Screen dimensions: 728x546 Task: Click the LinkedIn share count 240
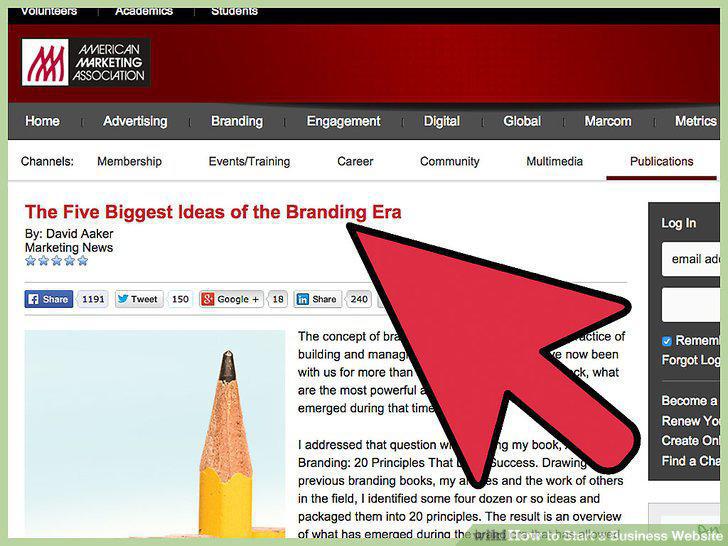click(359, 299)
